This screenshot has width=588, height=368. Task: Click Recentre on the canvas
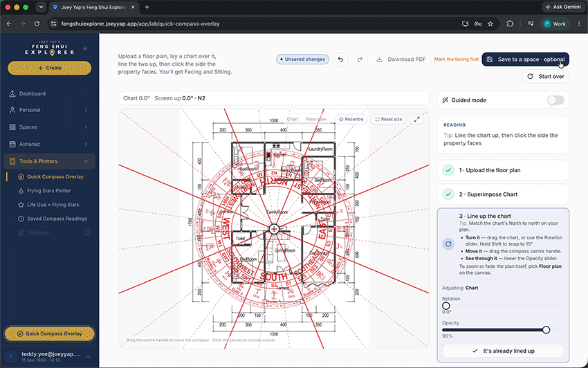351,119
